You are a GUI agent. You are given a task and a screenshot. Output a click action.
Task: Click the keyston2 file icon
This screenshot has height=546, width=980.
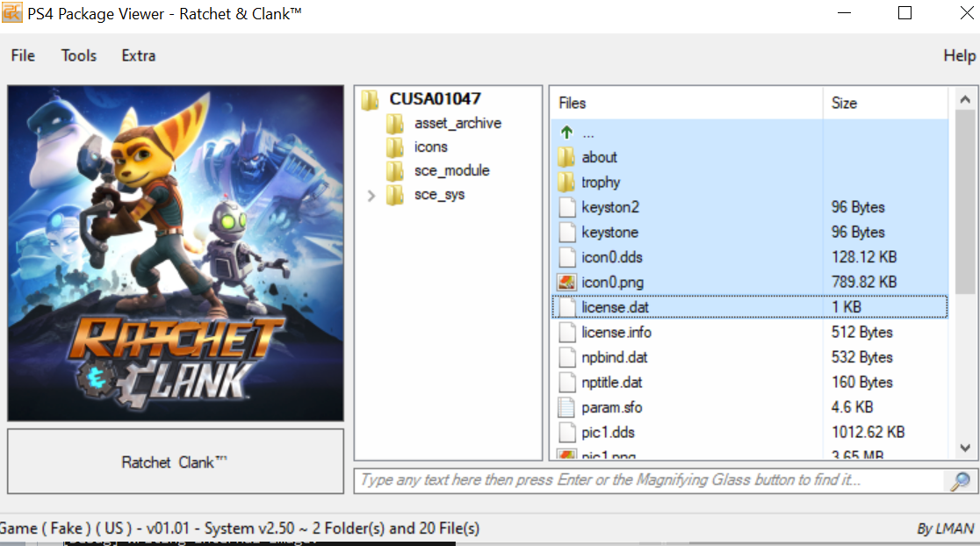[567, 207]
